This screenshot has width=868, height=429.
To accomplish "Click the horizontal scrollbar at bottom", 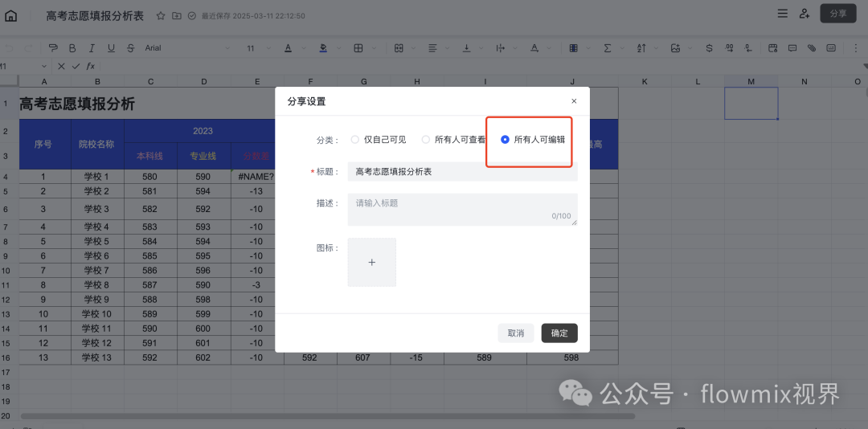I will [x=328, y=415].
